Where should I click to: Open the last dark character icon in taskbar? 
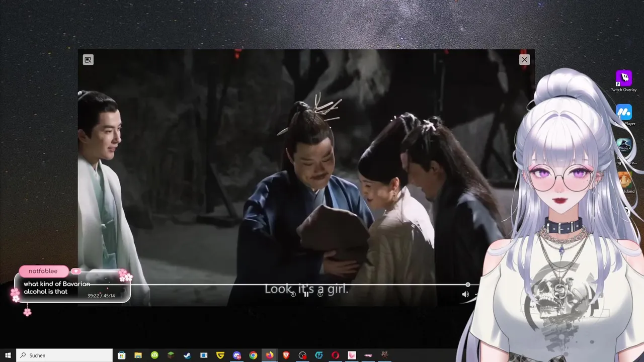click(x=385, y=355)
